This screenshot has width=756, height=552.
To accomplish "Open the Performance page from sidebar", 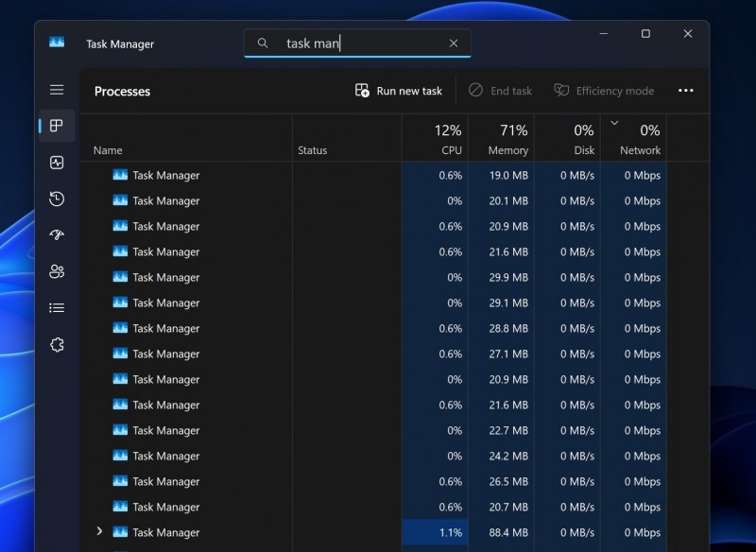I will 57,163.
